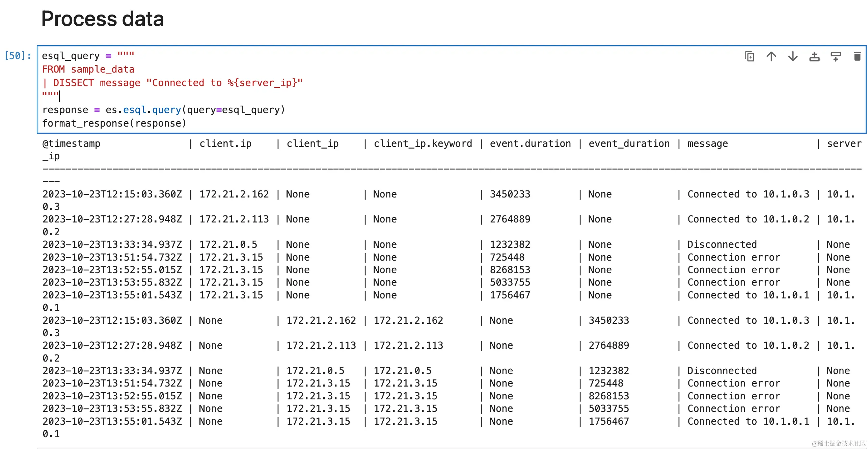The width and height of the screenshot is (868, 449).
Task: Click the esql_query assignment line
Action: point(88,56)
